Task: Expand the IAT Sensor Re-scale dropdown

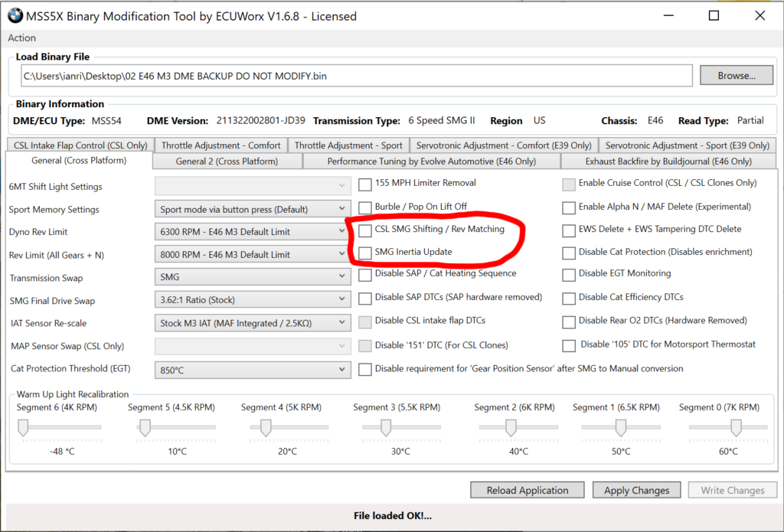Action: click(x=253, y=323)
